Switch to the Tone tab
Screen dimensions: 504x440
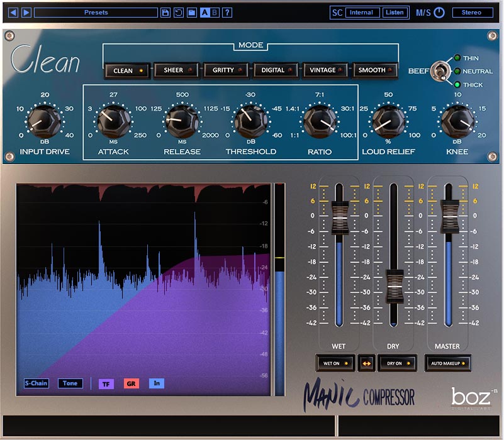[70, 383]
